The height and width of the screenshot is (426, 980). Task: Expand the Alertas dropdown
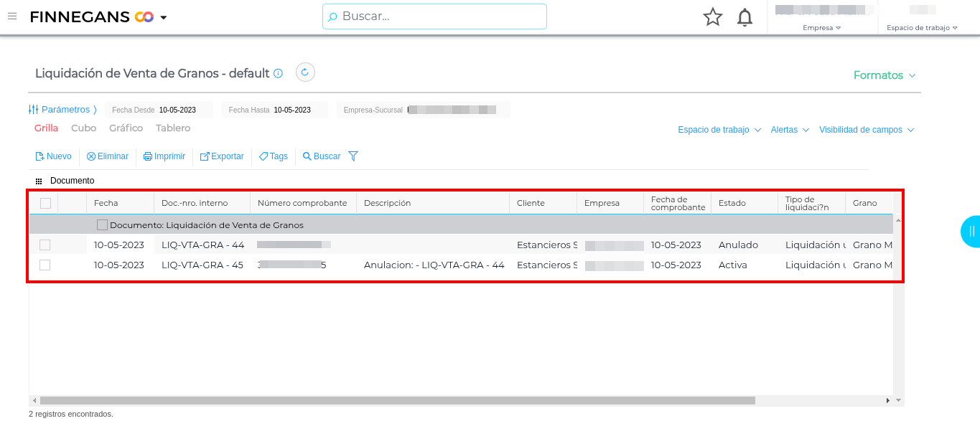click(790, 130)
